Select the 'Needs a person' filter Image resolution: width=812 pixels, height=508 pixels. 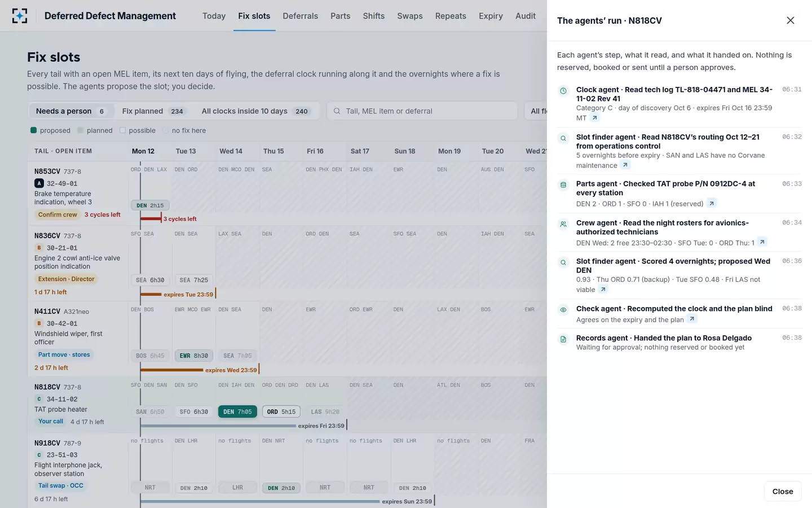pos(70,111)
